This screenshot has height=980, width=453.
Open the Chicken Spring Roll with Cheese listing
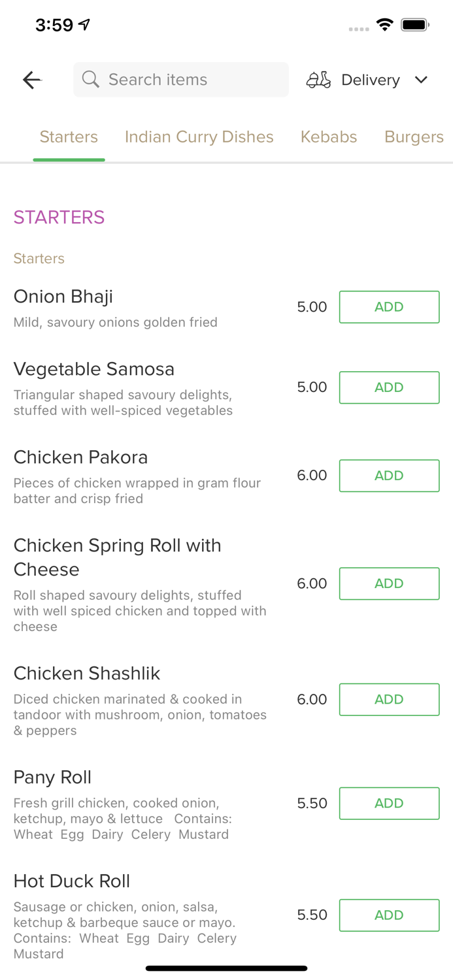118,557
